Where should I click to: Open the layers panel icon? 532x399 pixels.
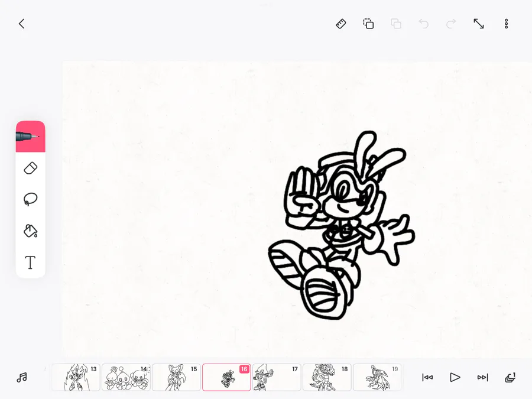(510, 377)
